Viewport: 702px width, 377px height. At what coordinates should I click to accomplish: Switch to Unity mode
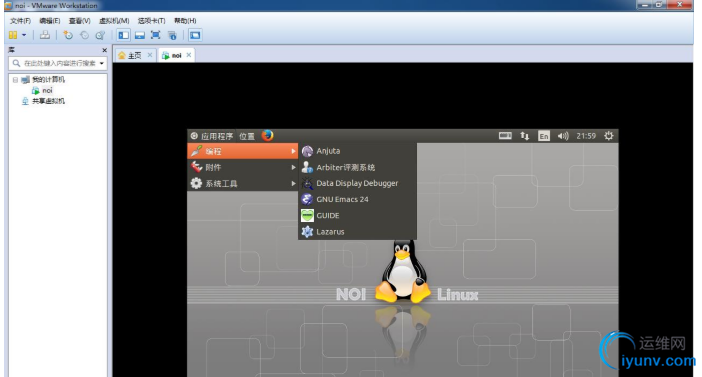tap(172, 35)
